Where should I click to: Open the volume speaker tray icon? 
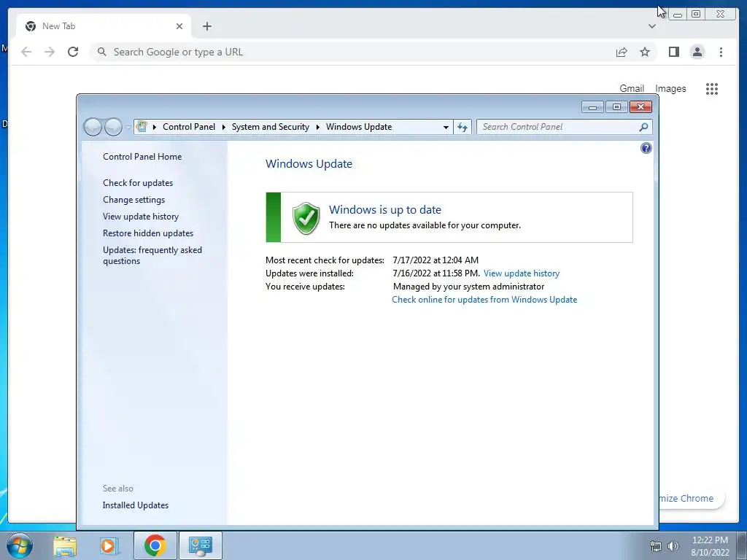pos(673,546)
